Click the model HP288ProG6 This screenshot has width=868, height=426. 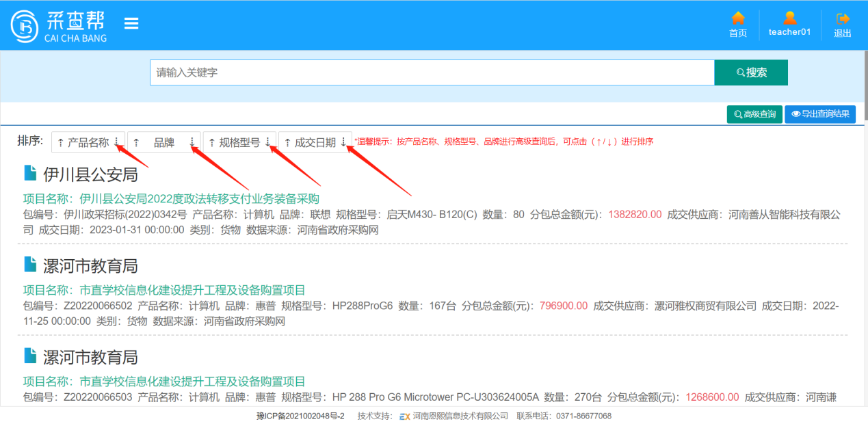point(363,306)
